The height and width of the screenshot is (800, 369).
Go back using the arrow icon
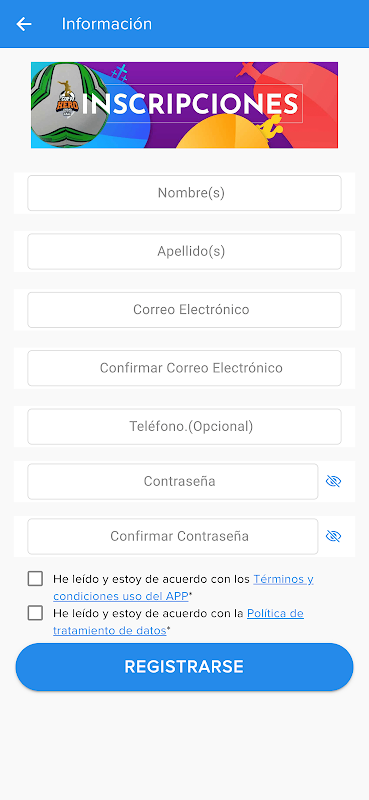coord(24,24)
